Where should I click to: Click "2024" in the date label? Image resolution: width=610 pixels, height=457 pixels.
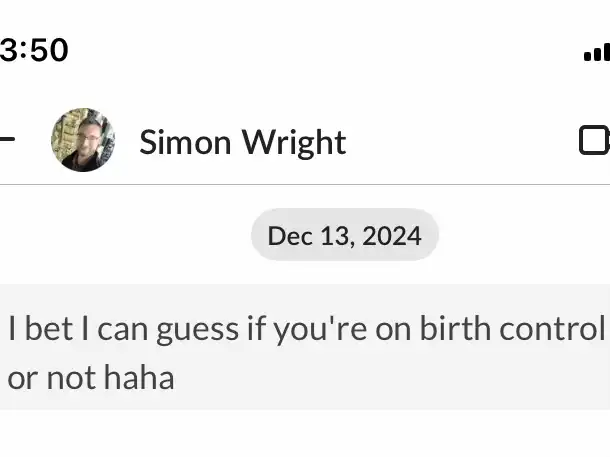click(x=391, y=236)
